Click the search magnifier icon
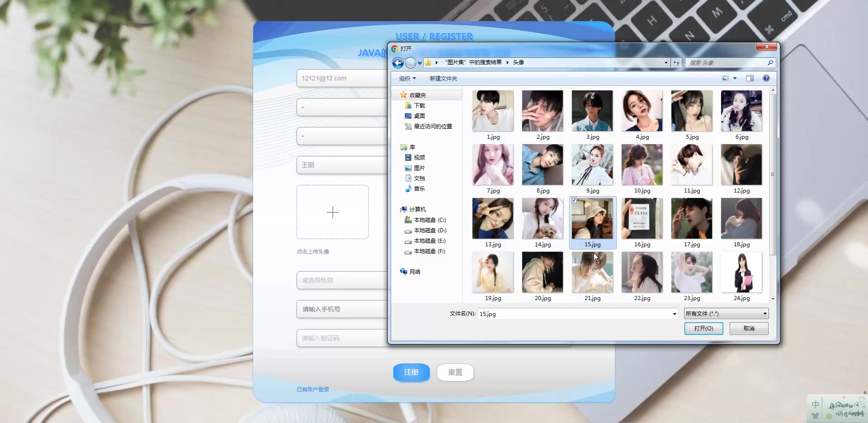 coord(770,62)
